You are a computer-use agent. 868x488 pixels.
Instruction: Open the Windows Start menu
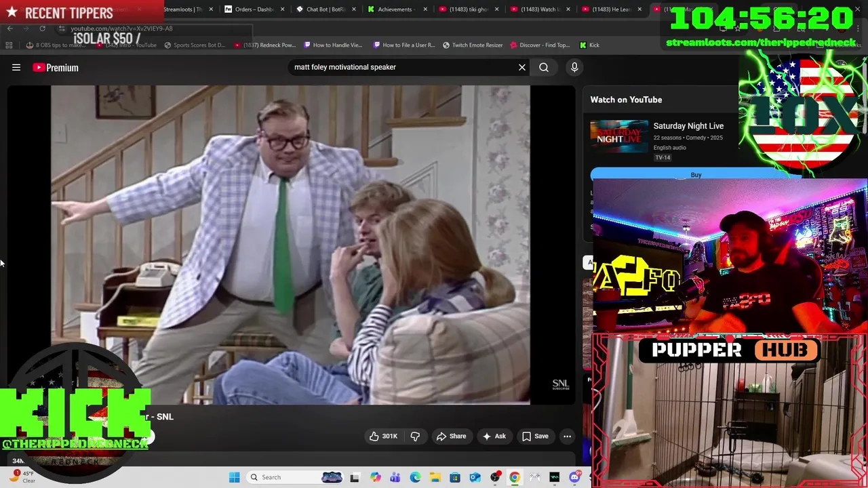[234, 477]
